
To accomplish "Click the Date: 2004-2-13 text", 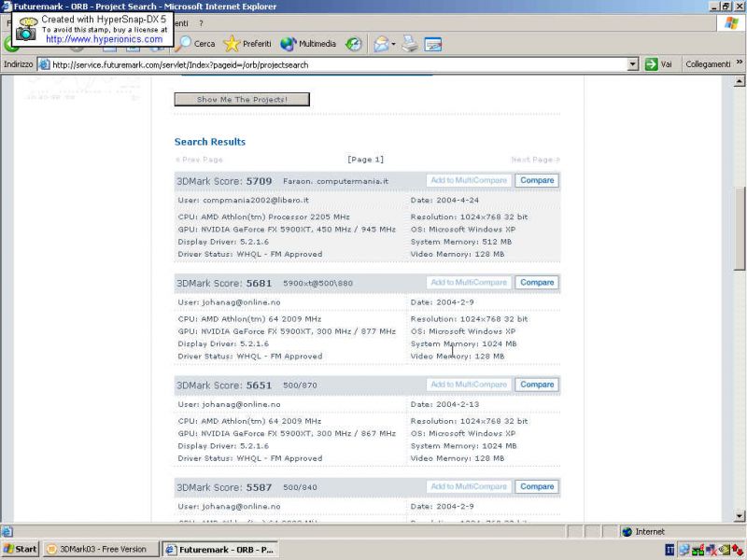I will pyautogui.click(x=445, y=404).
